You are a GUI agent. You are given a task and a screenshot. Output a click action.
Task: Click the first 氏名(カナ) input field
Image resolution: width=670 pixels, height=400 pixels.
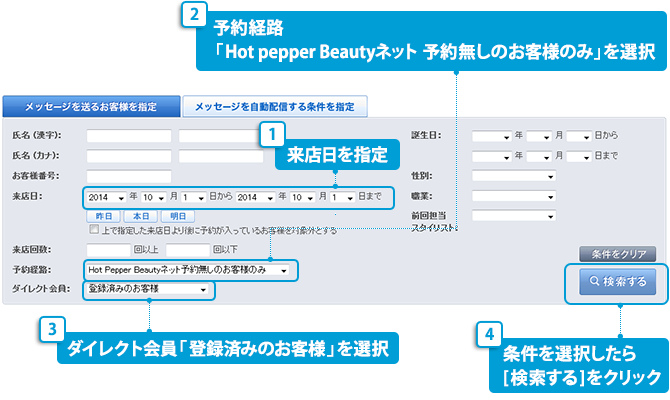(129, 156)
